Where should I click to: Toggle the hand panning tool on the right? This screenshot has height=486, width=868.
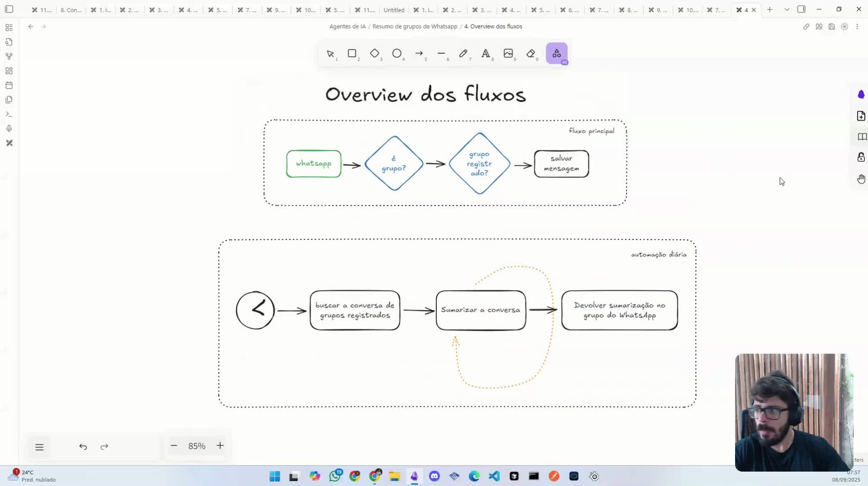(x=861, y=179)
